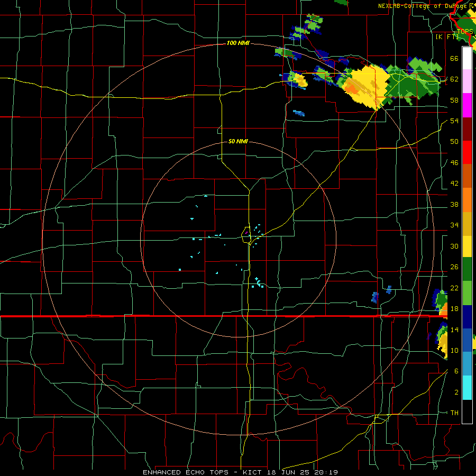Image resolution: width=476 pixels, height=476 pixels.
Task: Click the white swatch in the tops legend
Action: click(x=467, y=58)
